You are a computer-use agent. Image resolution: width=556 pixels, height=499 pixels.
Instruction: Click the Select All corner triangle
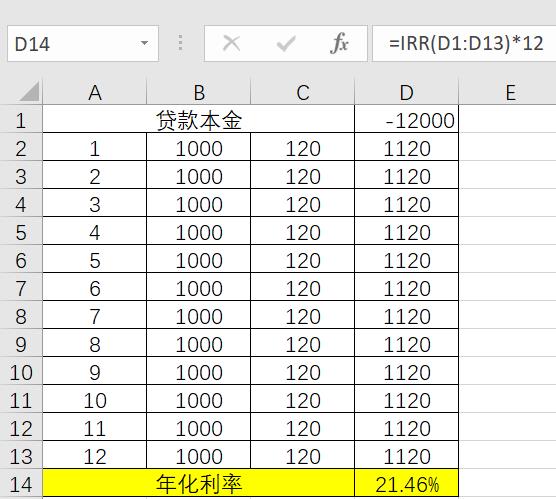29,92
